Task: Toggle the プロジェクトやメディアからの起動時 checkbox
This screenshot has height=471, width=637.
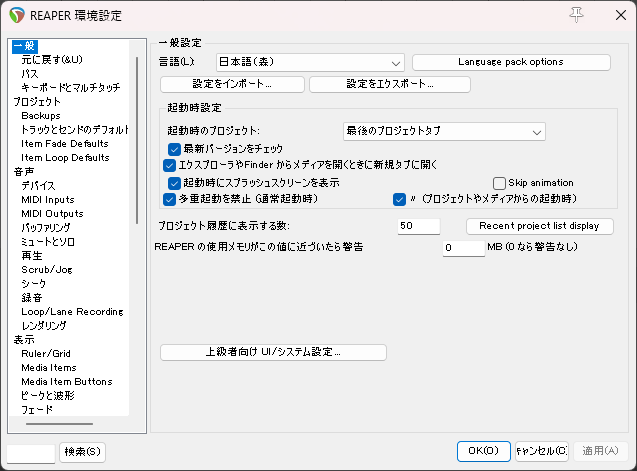Action: (399, 200)
